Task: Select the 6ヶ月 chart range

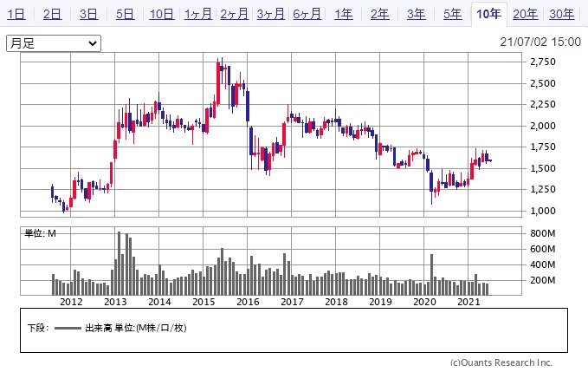Action: click(307, 14)
